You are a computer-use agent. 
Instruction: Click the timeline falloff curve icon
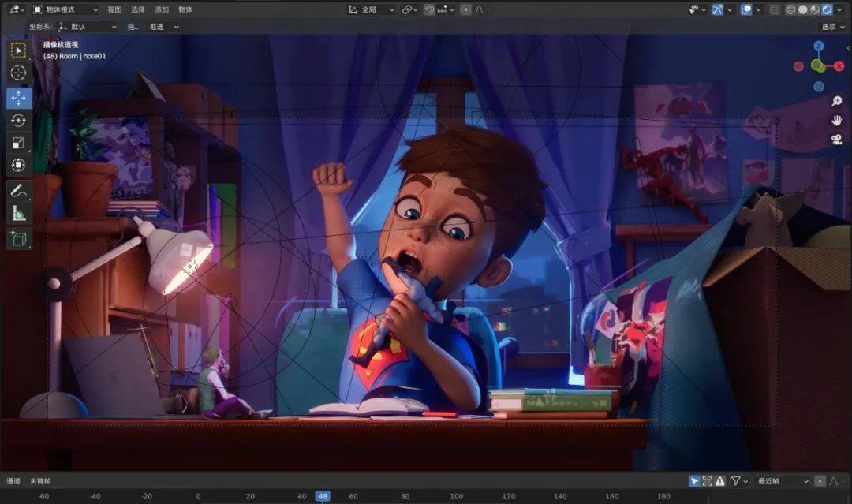834,481
